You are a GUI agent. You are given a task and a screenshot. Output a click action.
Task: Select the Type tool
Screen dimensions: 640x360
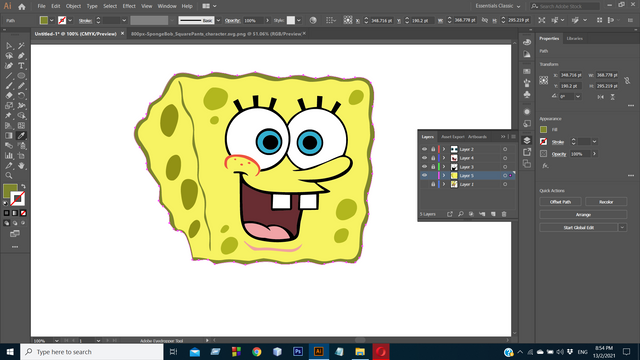[21, 66]
